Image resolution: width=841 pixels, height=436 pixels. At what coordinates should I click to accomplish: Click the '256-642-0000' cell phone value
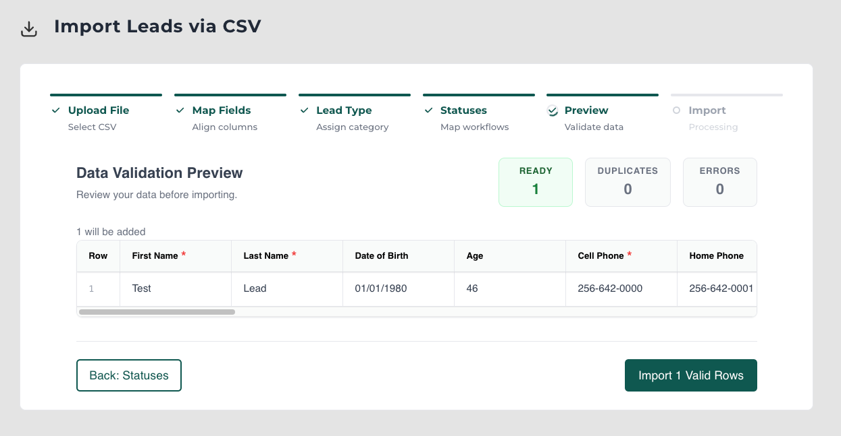tap(610, 289)
